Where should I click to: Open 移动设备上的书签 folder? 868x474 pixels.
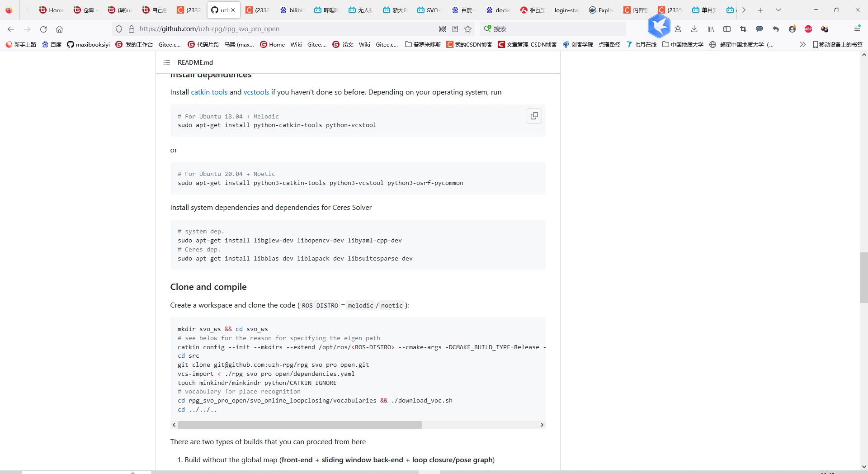click(837, 44)
